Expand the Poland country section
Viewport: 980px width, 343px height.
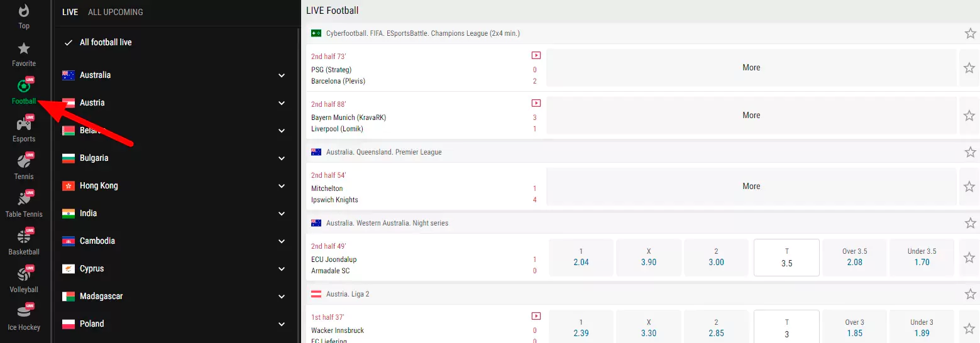282,324
